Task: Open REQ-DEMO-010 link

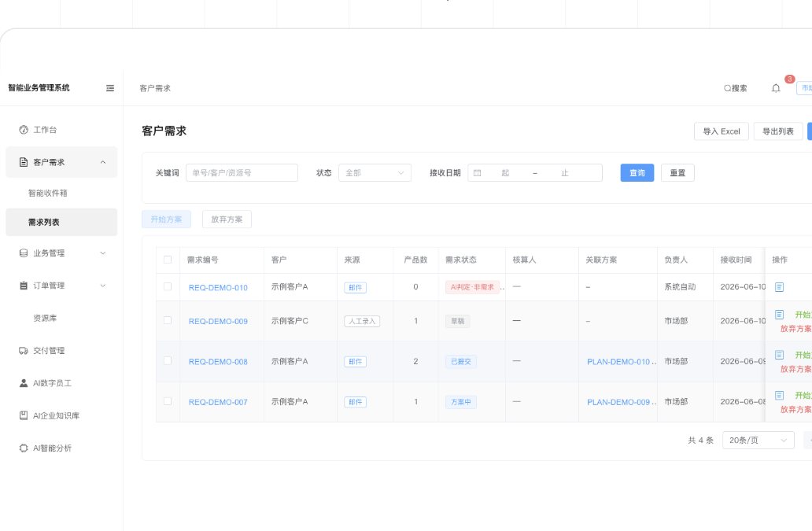Action: [x=218, y=288]
